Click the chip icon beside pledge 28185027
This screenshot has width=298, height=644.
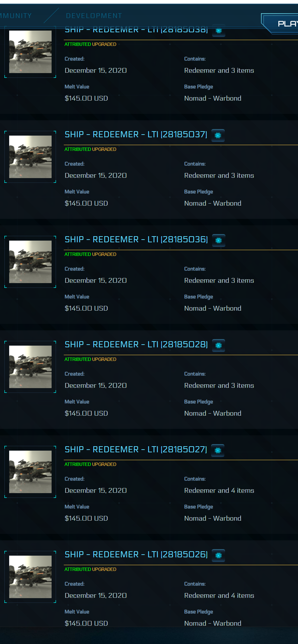[x=218, y=450]
